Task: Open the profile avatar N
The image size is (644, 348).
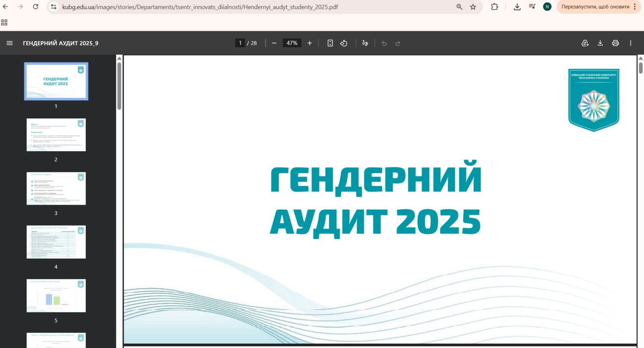Action: 547,7
